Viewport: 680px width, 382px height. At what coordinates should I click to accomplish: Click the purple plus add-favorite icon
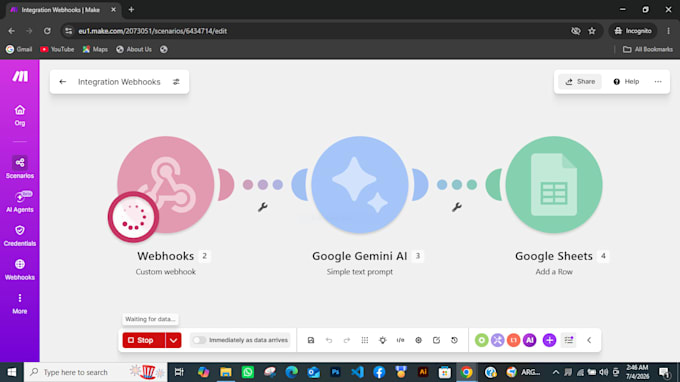click(549, 340)
